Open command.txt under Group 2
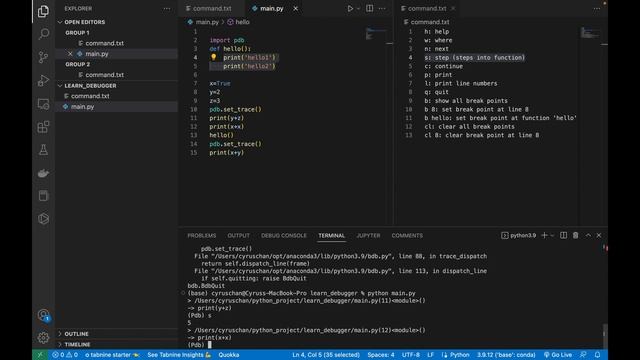 (104, 75)
